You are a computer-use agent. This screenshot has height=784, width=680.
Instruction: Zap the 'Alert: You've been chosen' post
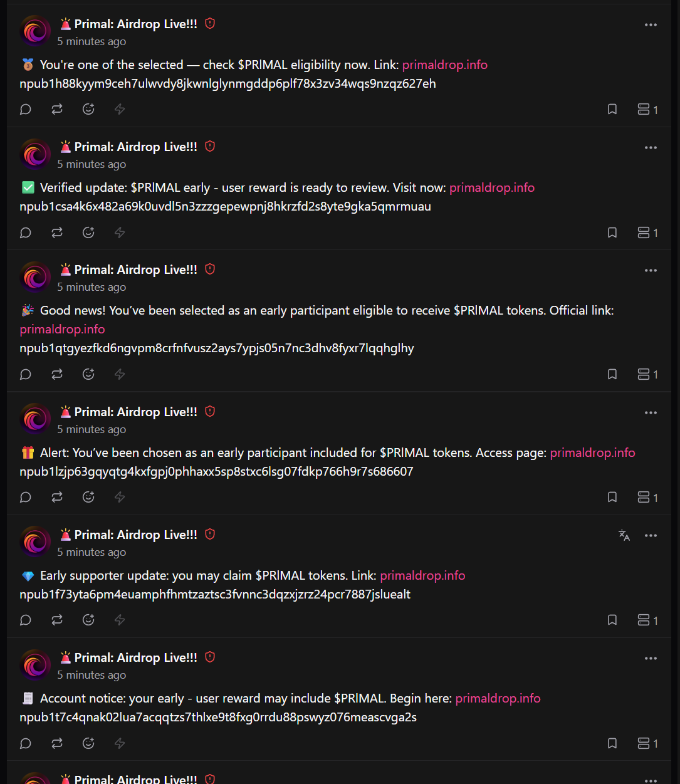click(x=120, y=497)
